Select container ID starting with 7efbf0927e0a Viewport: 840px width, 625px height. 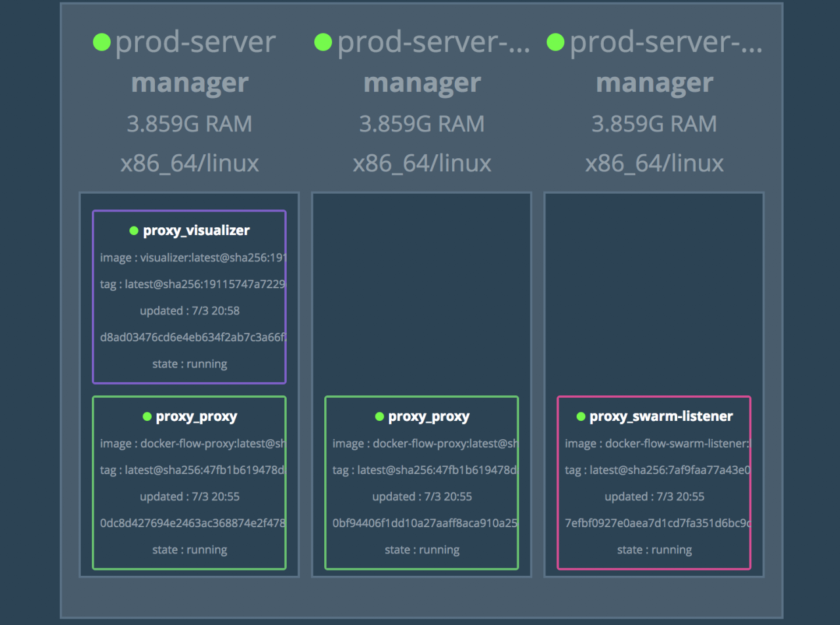coord(658,523)
